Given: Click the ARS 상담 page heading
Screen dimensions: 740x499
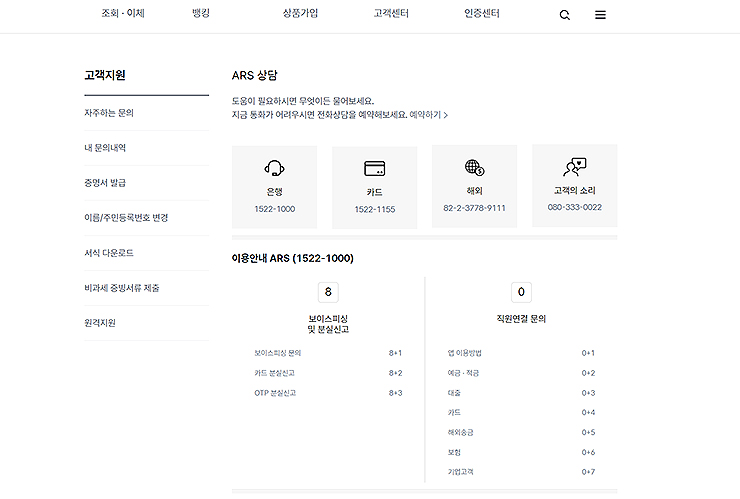Looking at the screenshot, I should point(254,75).
